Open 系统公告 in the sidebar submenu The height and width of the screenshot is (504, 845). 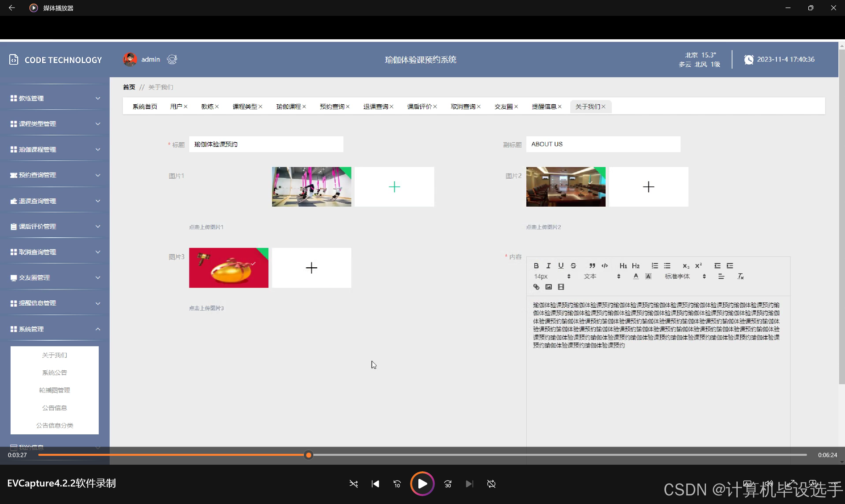pyautogui.click(x=54, y=373)
